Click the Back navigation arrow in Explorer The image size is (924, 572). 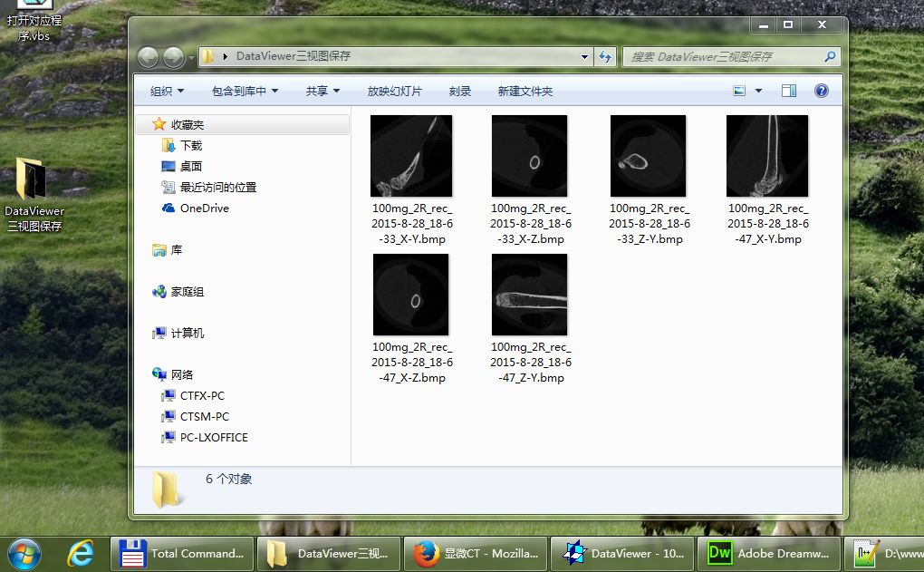click(148, 57)
